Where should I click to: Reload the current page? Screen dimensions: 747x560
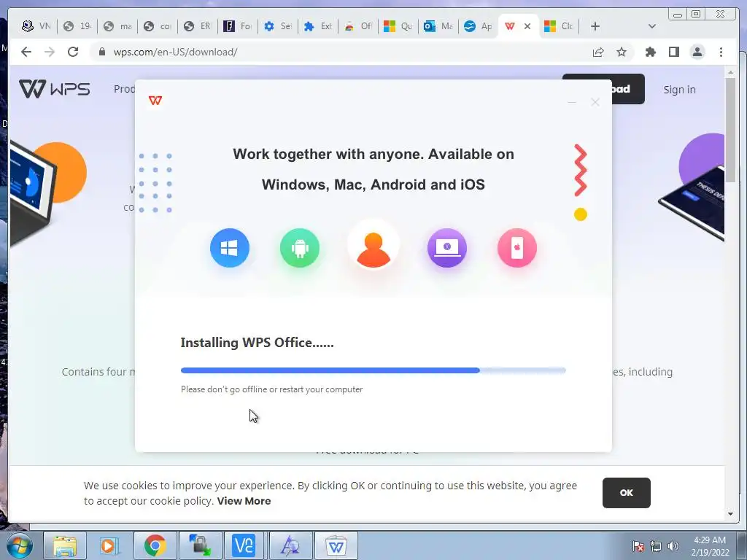tap(73, 52)
